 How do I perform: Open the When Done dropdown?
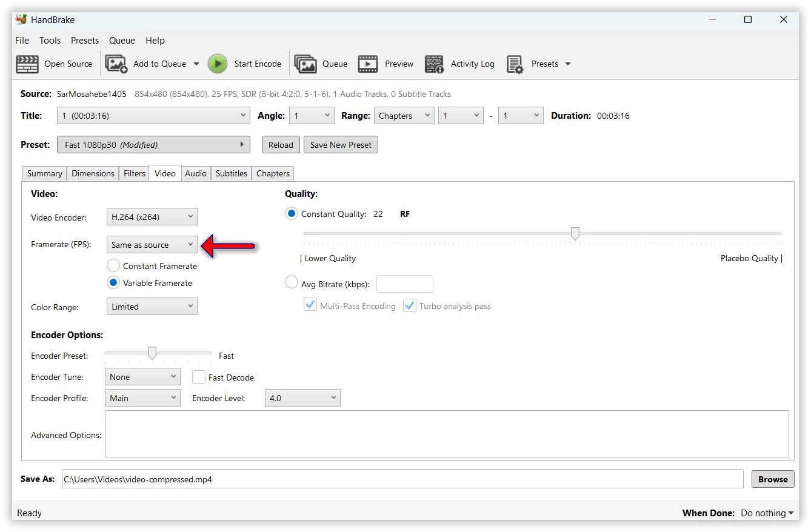pos(767,513)
